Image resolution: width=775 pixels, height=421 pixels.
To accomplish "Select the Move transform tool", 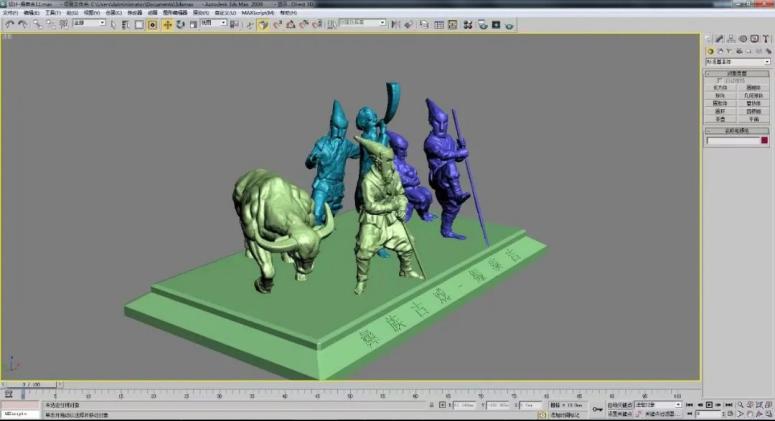I will pyautogui.click(x=167, y=23).
